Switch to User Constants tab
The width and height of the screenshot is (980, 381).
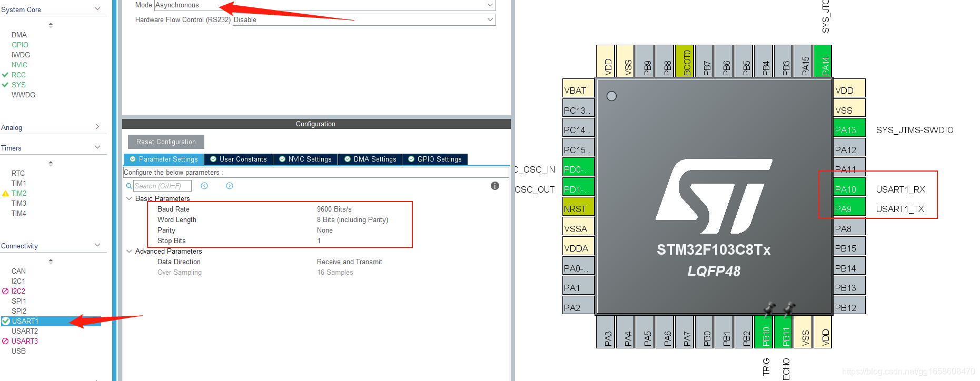(x=239, y=159)
